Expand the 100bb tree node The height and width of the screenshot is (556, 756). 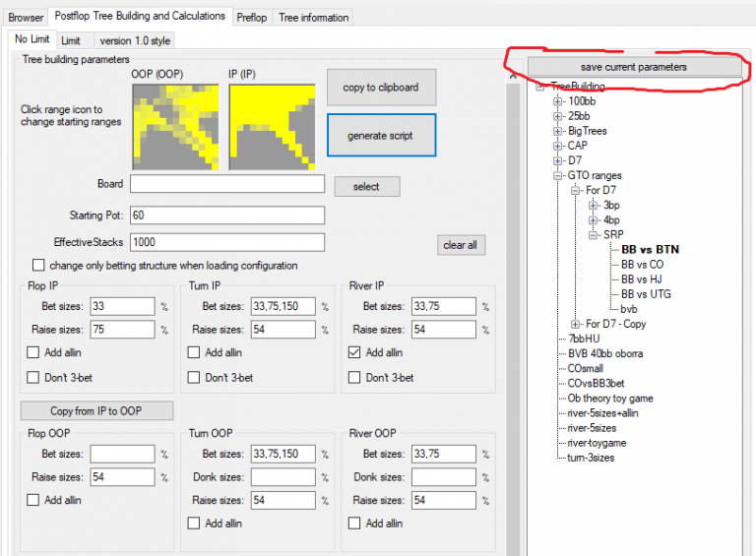pos(558,101)
